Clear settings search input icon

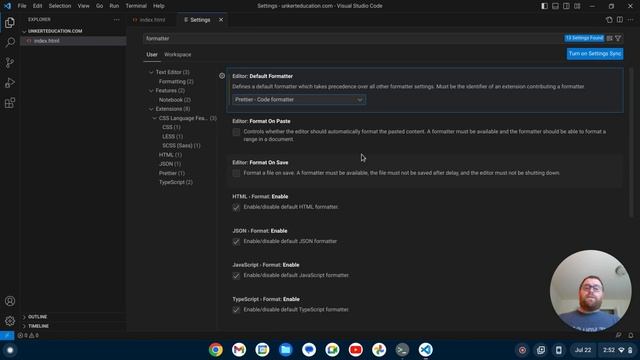tap(609, 38)
